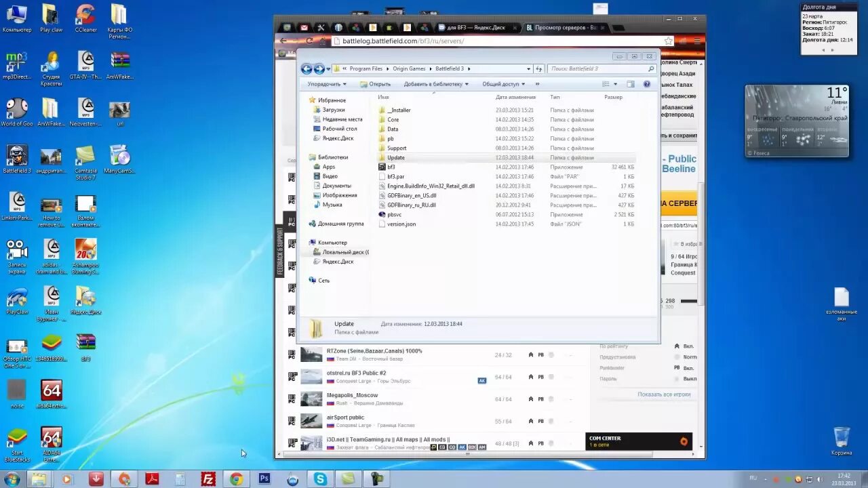Open the Start BlueStacks desktop shortcut
The width and height of the screenshot is (868, 488).
pyautogui.click(x=17, y=445)
